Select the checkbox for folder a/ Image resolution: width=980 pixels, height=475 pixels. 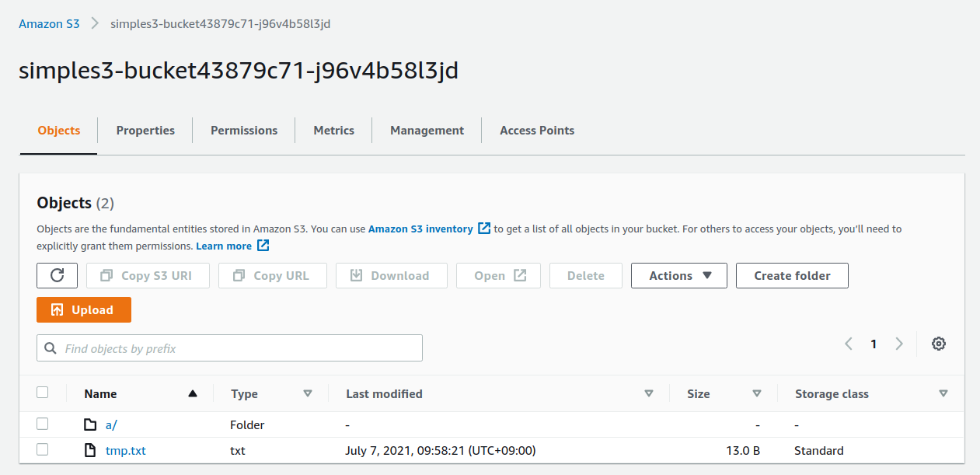pos(43,424)
